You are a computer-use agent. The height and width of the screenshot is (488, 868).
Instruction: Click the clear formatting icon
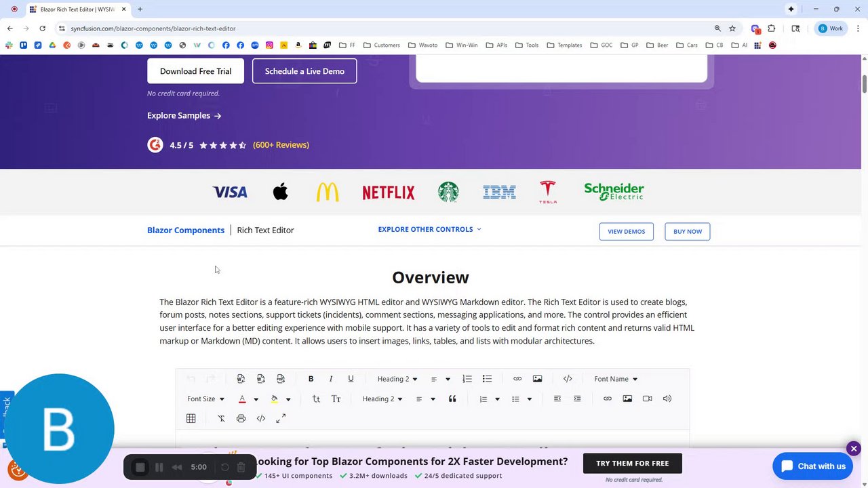pos(221,419)
